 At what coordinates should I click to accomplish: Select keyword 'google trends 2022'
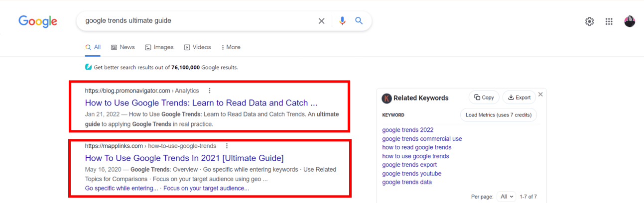click(408, 130)
